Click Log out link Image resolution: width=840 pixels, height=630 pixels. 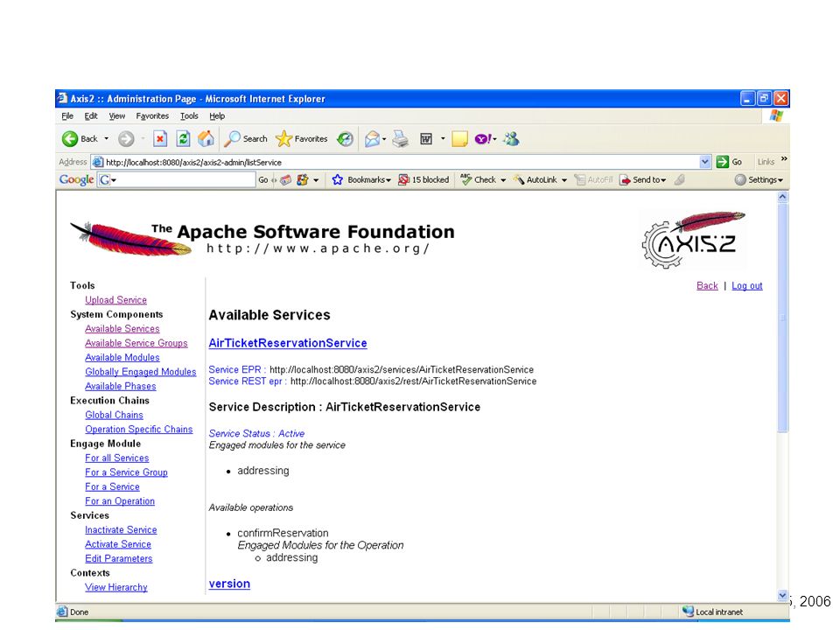(x=746, y=285)
